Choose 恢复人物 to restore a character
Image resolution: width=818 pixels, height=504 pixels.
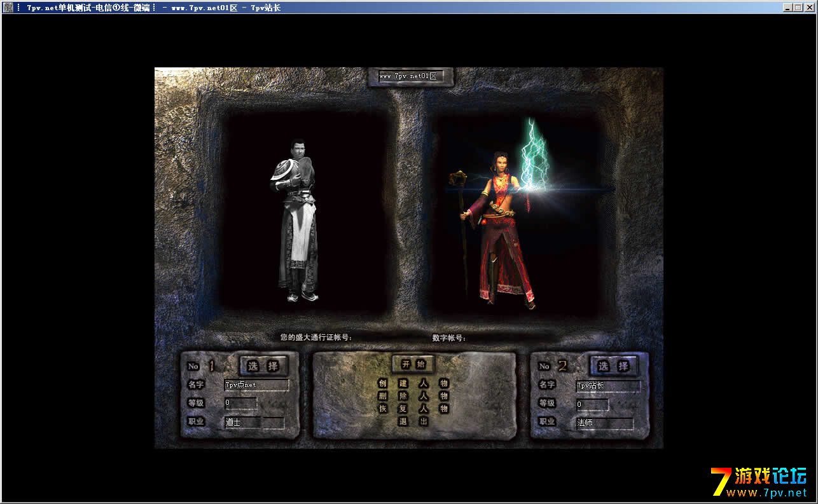tap(413, 409)
